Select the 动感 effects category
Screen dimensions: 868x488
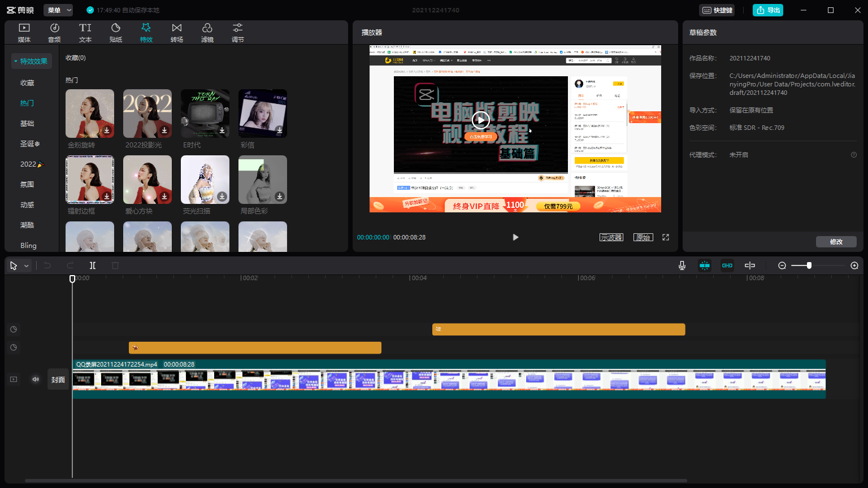[27, 204]
